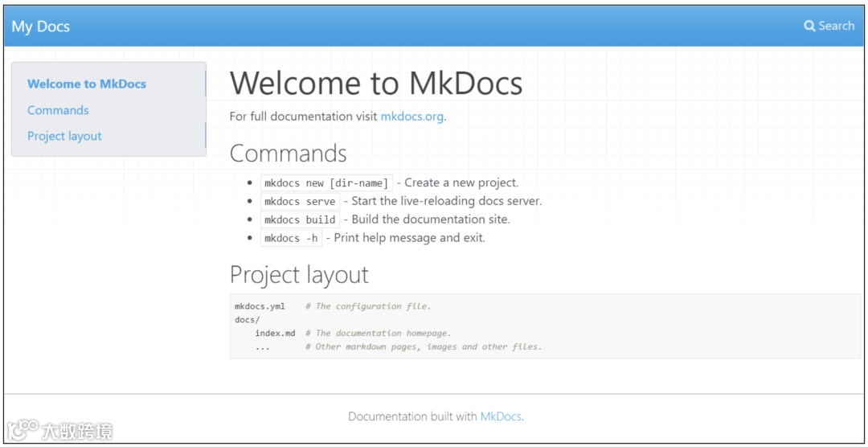Image resolution: width=868 pixels, height=447 pixels.
Task: Open the Search link in navbar
Action: [829, 26]
